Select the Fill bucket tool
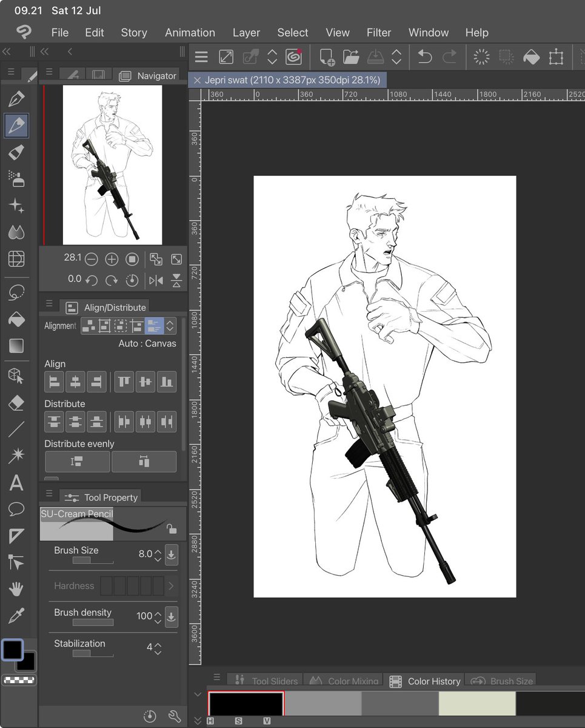The image size is (585, 728). pyautogui.click(x=16, y=319)
